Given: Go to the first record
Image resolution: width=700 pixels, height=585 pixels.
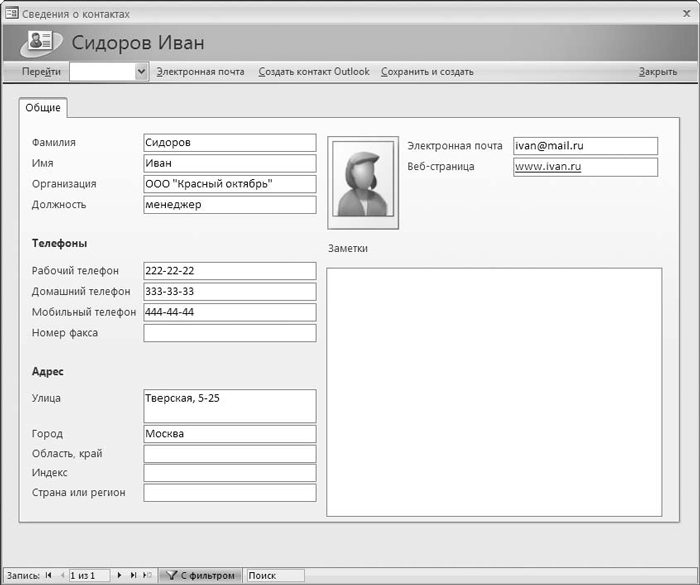Looking at the screenshot, I should point(48,575).
